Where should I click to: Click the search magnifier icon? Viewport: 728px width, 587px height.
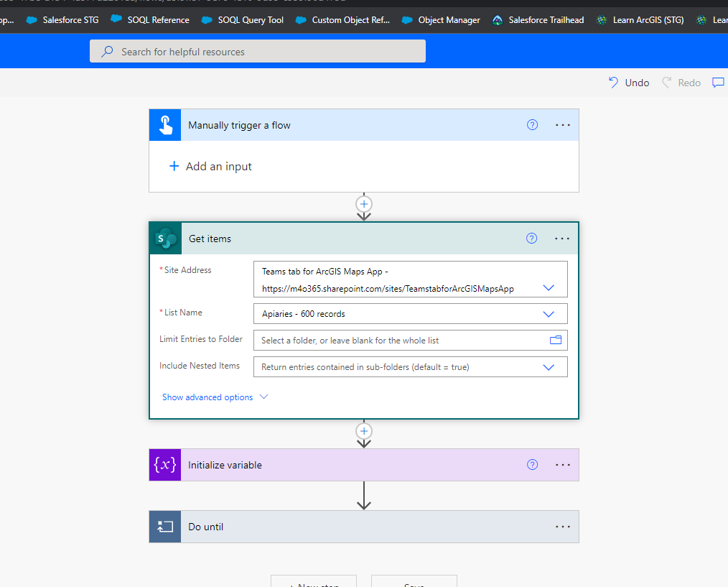[x=107, y=51]
